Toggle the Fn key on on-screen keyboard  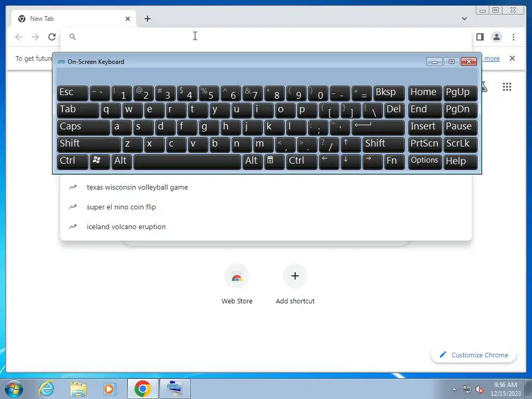(394, 162)
